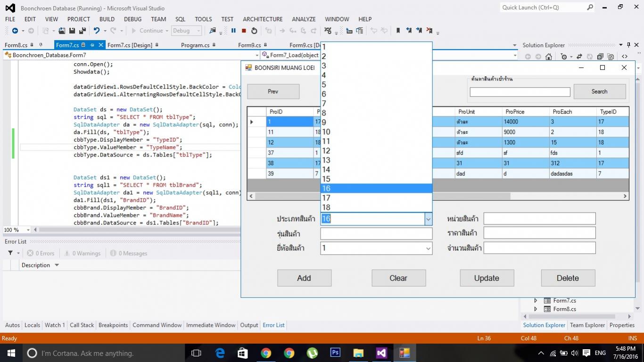Image resolution: width=644 pixels, height=362 pixels.
Task: Click the Error List filter funnel icon
Action: coord(10,253)
